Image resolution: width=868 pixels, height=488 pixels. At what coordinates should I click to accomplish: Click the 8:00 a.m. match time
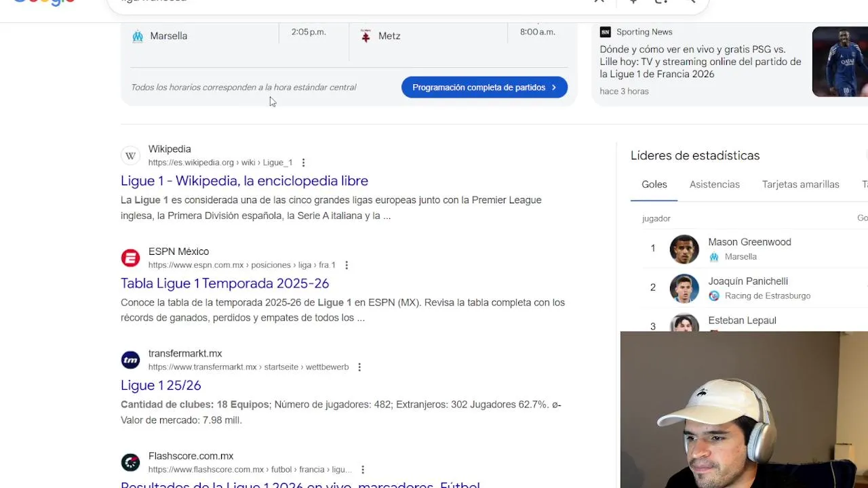pyautogui.click(x=538, y=32)
